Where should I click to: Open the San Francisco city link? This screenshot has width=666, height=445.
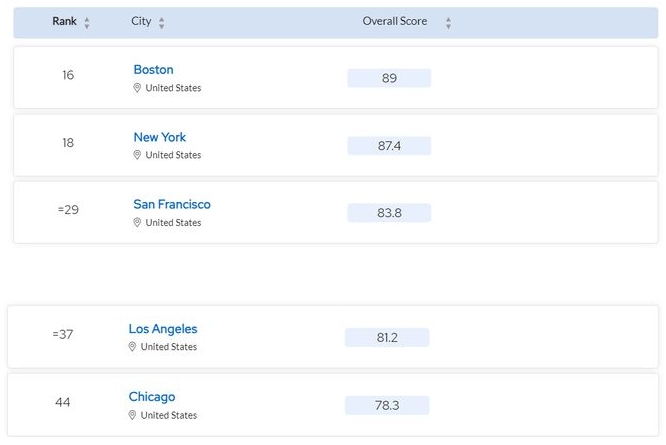pyautogui.click(x=172, y=204)
